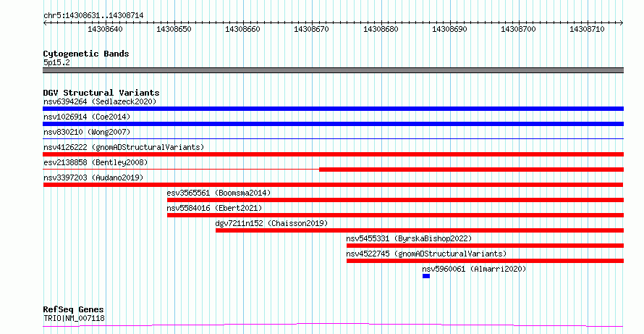
Task: Click the magenta TRIO gene line
Action: 333,325
